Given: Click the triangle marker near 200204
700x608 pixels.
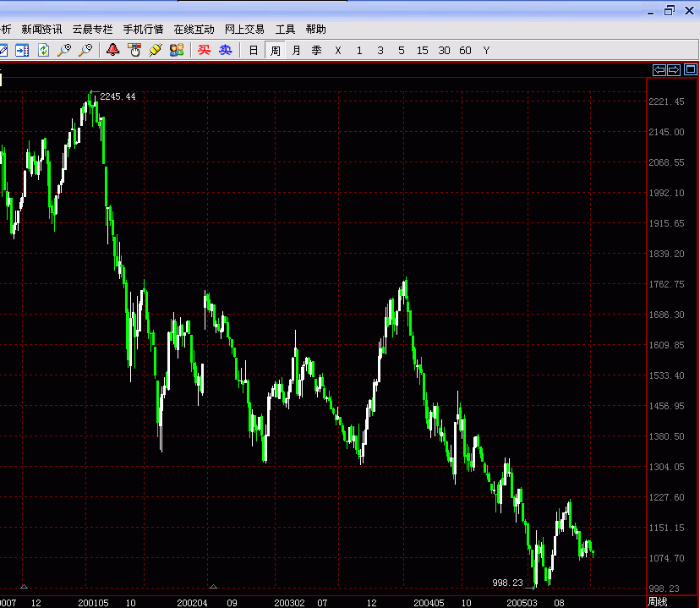Looking at the screenshot, I should click(x=213, y=586).
